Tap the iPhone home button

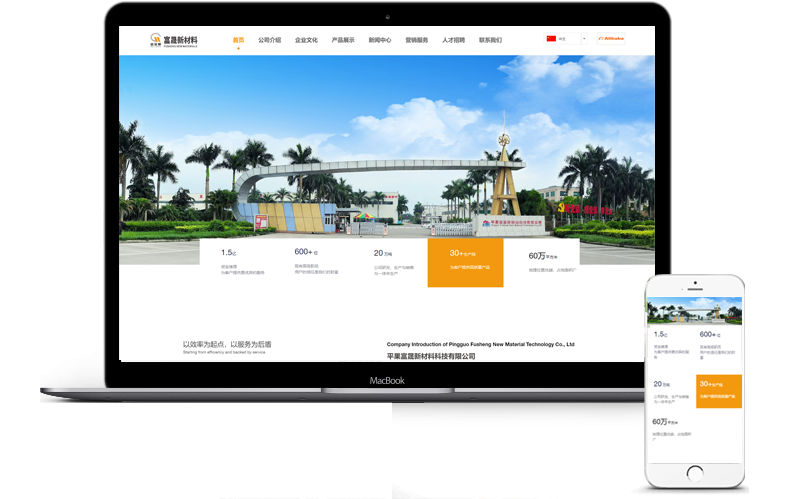695,473
